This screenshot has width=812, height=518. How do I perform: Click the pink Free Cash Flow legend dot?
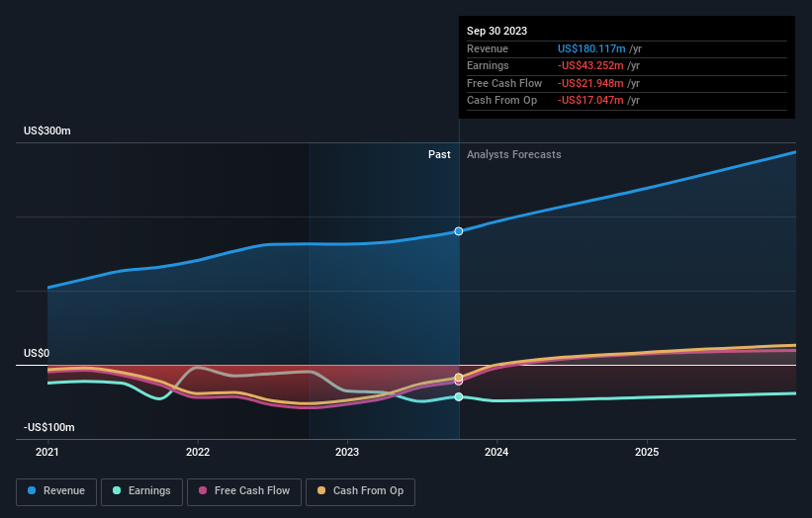tap(203, 490)
